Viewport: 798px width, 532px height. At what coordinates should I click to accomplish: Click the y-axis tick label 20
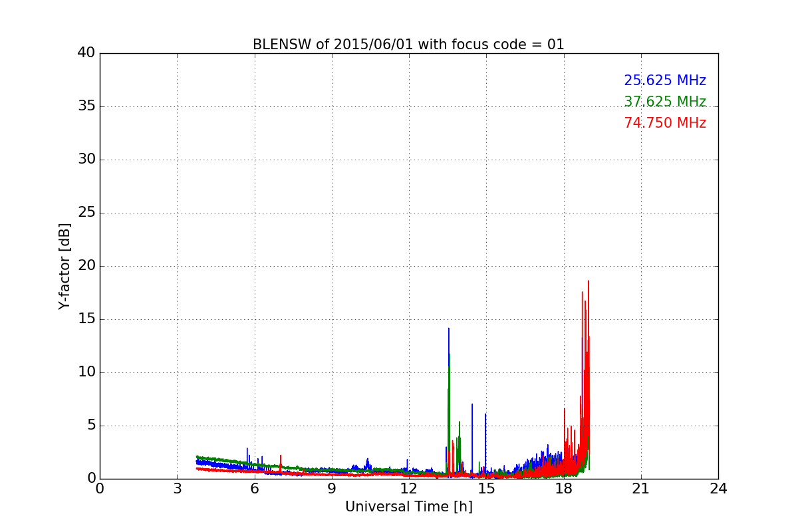[86, 266]
